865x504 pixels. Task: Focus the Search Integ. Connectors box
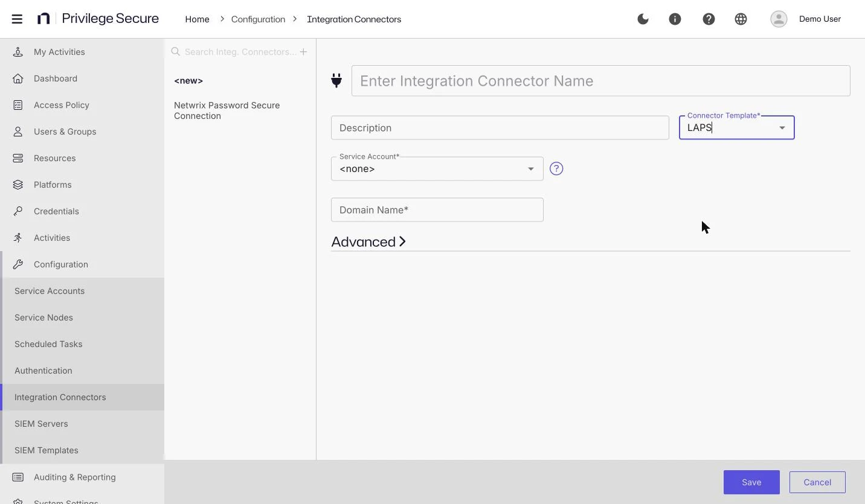point(240,52)
